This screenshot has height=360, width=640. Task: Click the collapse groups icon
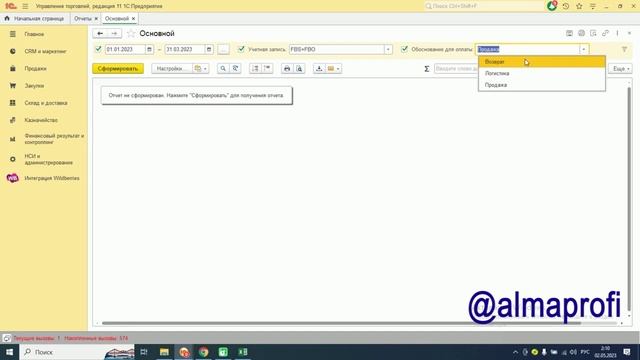(x=267, y=69)
